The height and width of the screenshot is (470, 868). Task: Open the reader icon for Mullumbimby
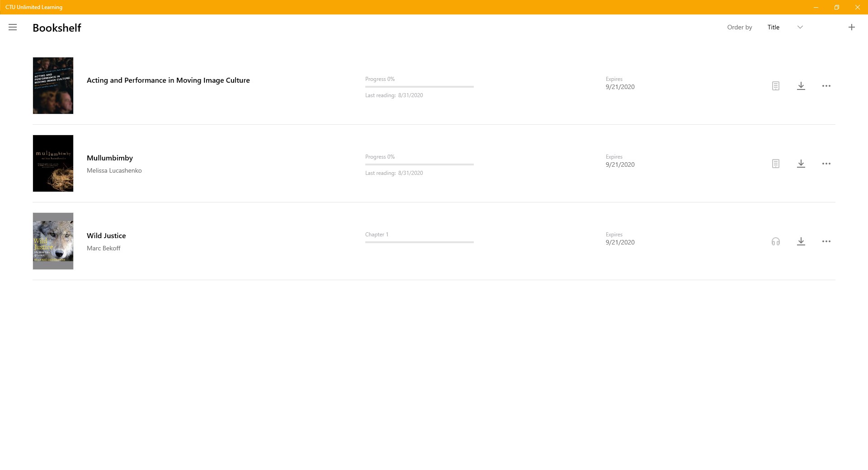[x=776, y=164]
